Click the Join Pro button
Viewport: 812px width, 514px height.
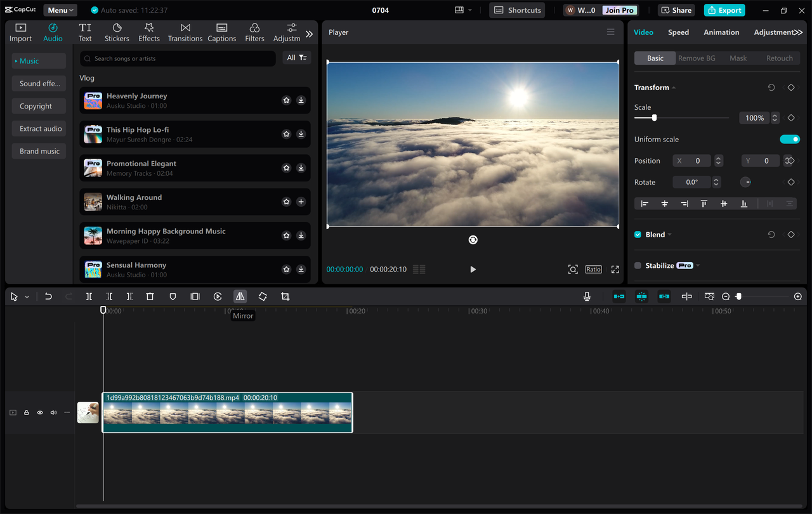click(x=619, y=10)
